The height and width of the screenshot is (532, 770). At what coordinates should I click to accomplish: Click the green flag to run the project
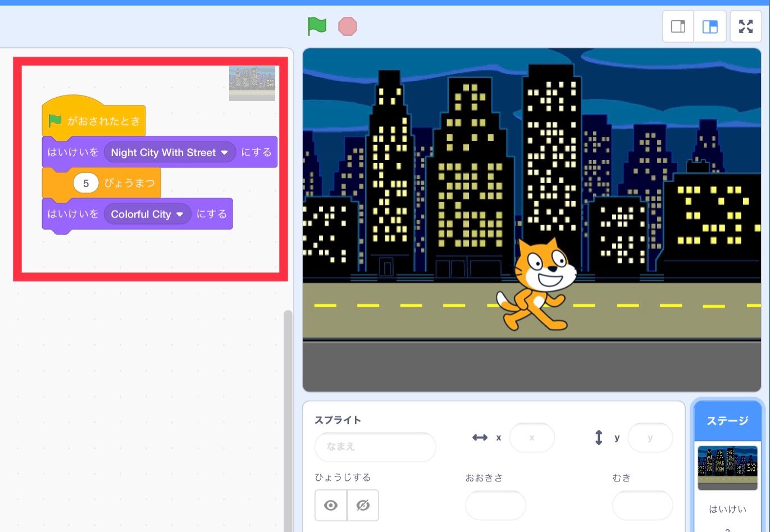317,26
